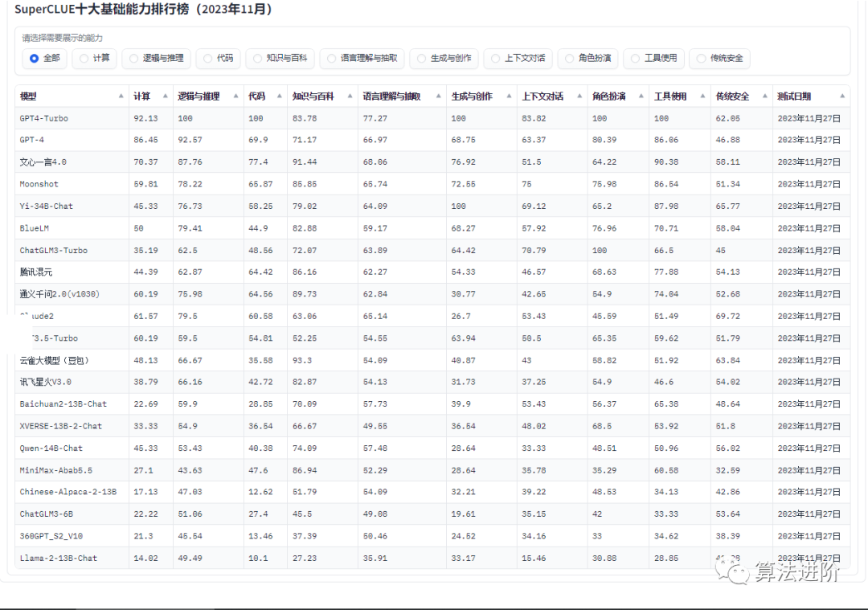Select 知识与百科 ability filter
868x610 pixels.
[280, 58]
